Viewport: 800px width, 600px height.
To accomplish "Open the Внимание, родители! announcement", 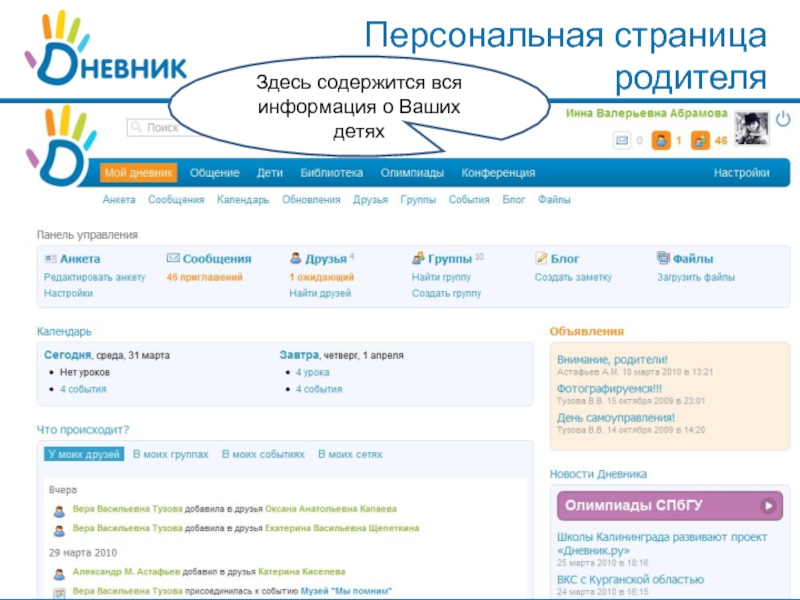I will point(612,359).
